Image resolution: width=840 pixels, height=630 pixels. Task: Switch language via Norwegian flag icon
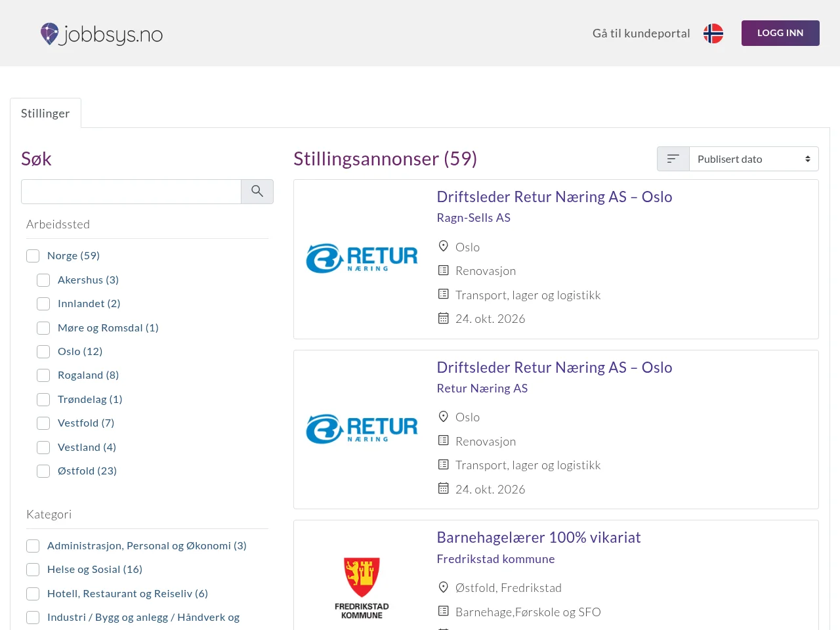tap(713, 33)
